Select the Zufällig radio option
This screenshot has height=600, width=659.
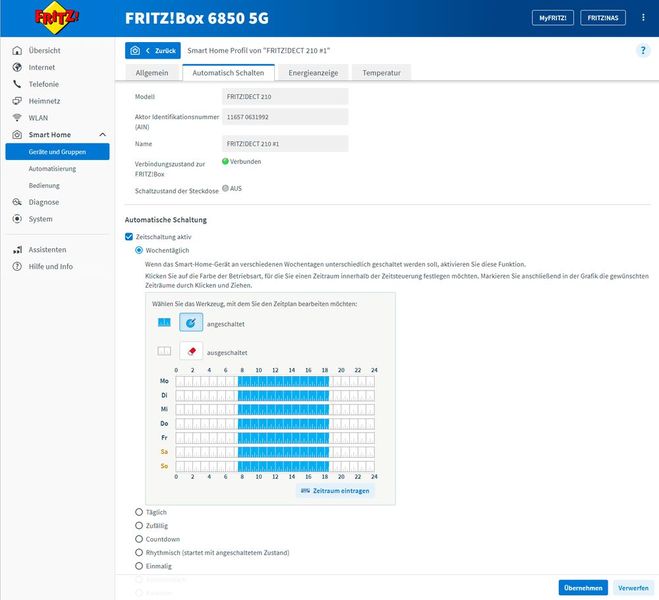(x=139, y=525)
